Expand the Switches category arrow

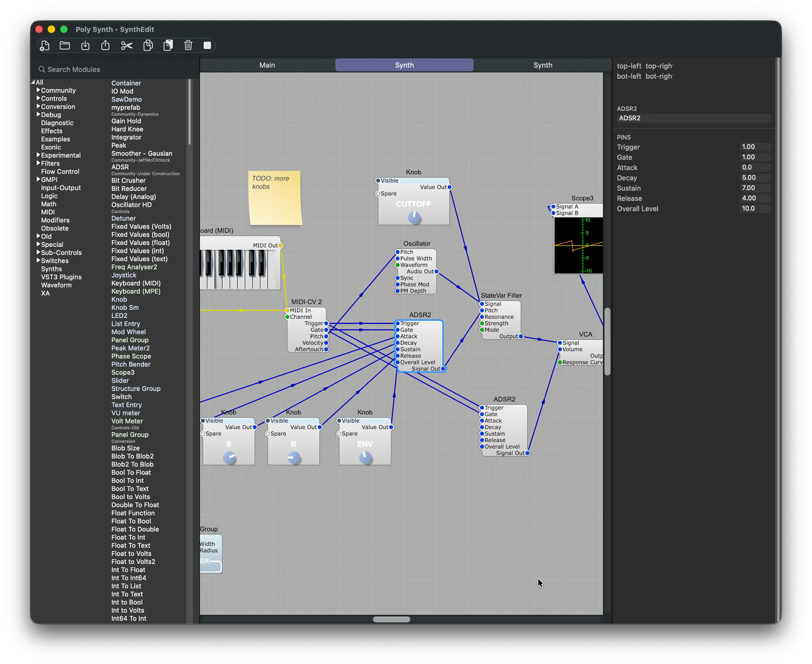pos(38,260)
